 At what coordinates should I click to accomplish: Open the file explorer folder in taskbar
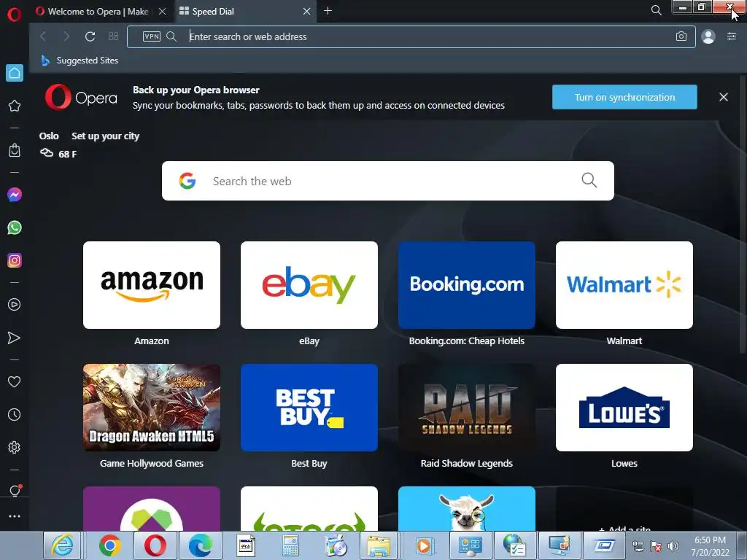(x=379, y=545)
